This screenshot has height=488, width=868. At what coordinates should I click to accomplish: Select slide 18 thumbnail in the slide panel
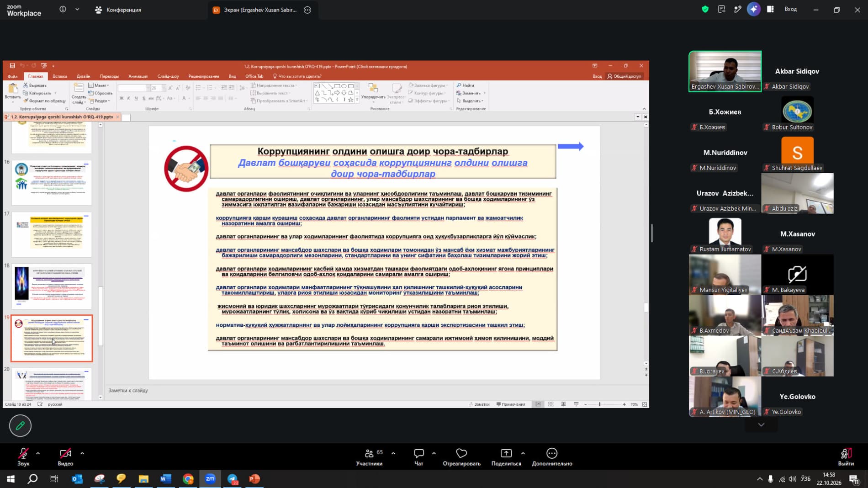click(x=52, y=286)
